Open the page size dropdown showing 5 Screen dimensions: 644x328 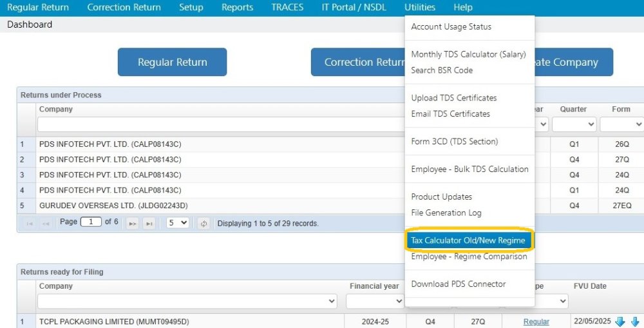[x=178, y=223]
